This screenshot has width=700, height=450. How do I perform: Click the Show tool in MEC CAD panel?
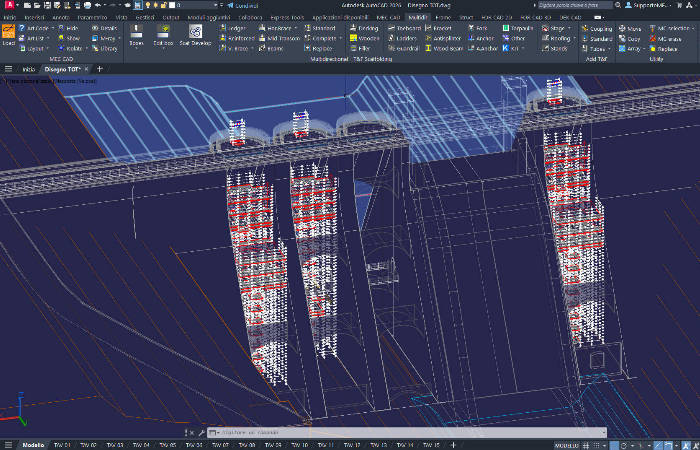[x=69, y=38]
